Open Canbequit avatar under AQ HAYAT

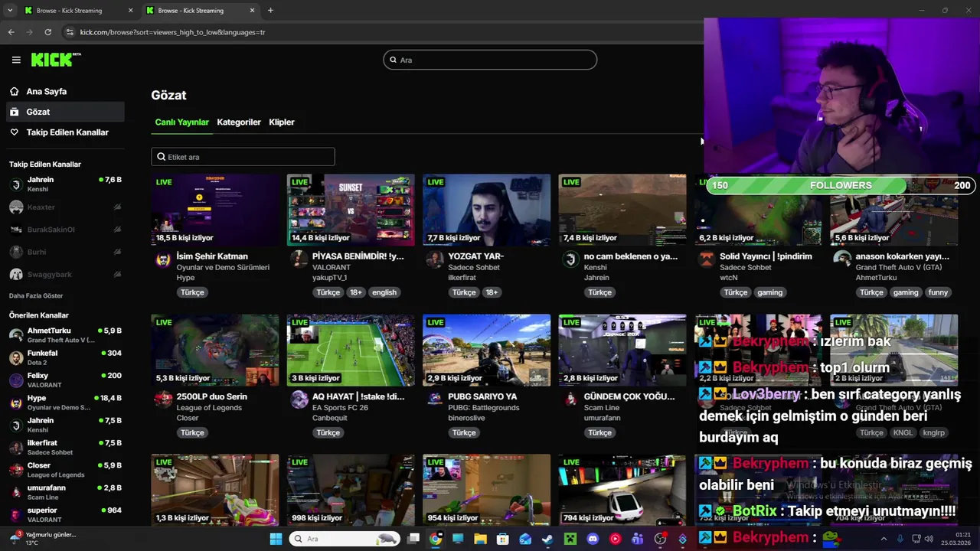299,399
